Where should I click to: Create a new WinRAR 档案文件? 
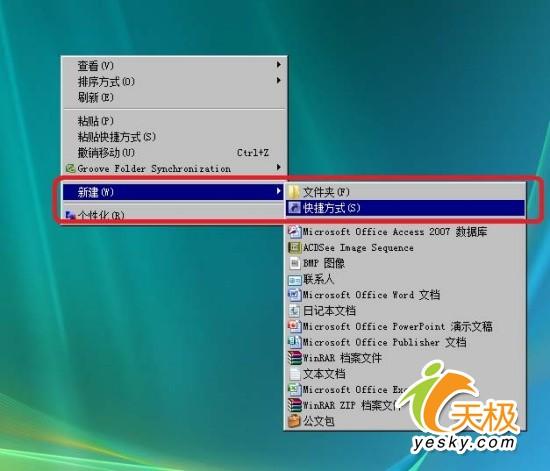(x=405, y=358)
